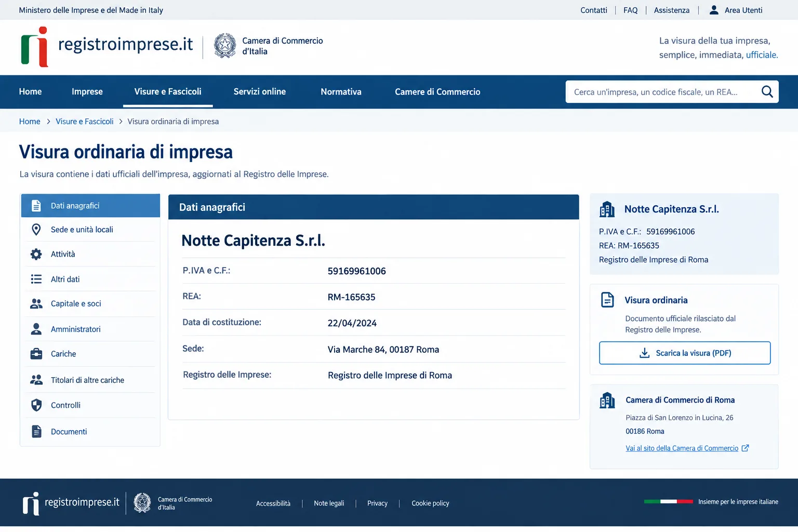
Task: Click the Cariche briefcase icon
Action: click(x=36, y=354)
